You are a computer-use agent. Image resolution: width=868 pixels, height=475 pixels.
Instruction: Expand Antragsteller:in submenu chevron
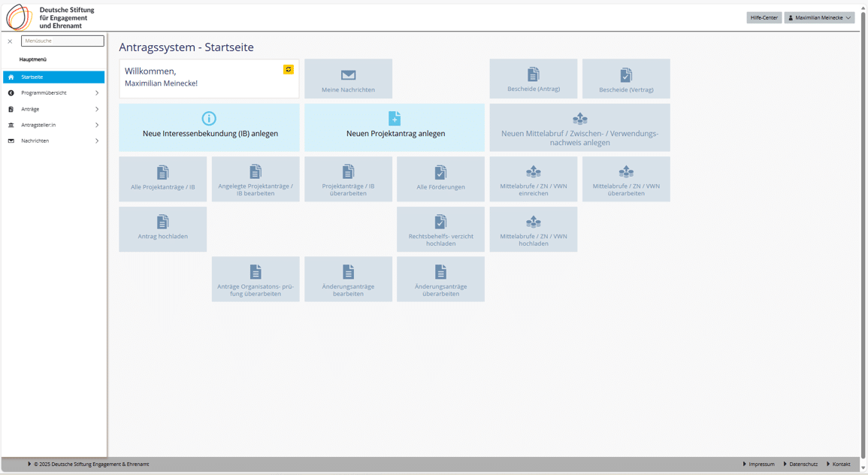97,126
